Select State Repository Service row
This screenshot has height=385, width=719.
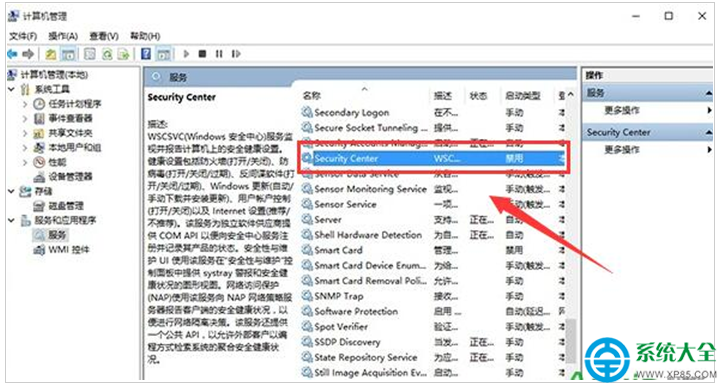pos(432,358)
